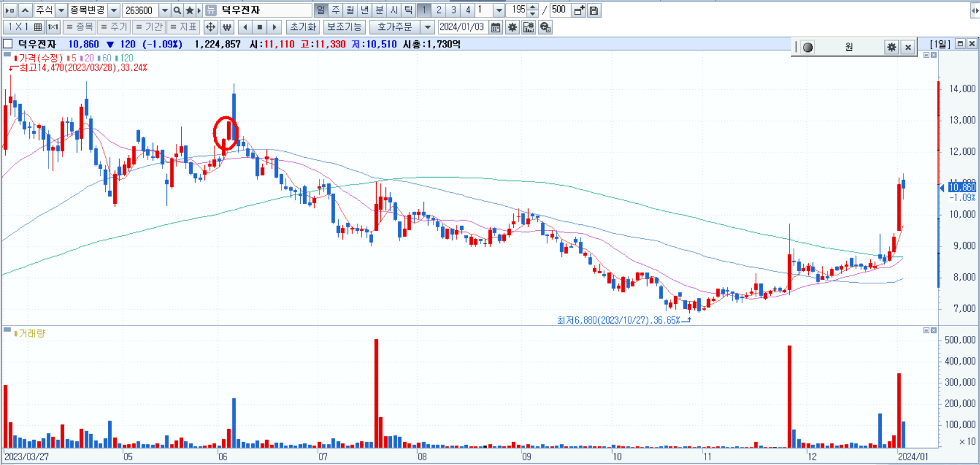Image resolution: width=980 pixels, height=465 pixels.
Task: Click the 20-day moving average legend
Action: (87, 58)
